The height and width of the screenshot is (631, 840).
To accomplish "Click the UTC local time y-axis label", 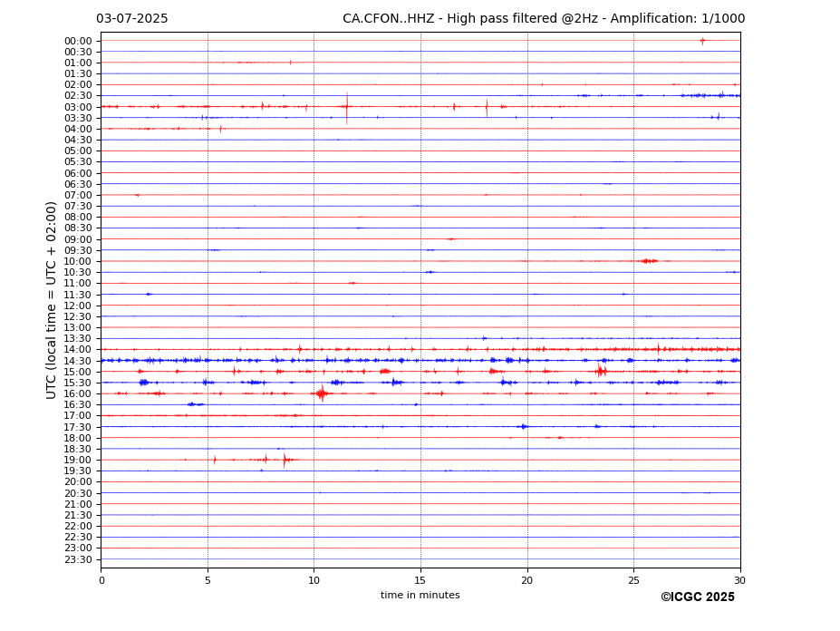I will 51,300.
